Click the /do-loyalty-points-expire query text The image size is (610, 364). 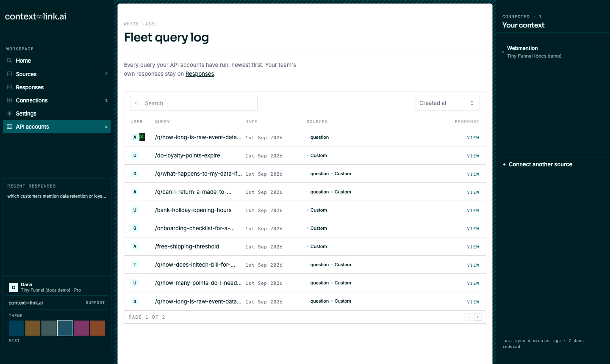pos(187,155)
